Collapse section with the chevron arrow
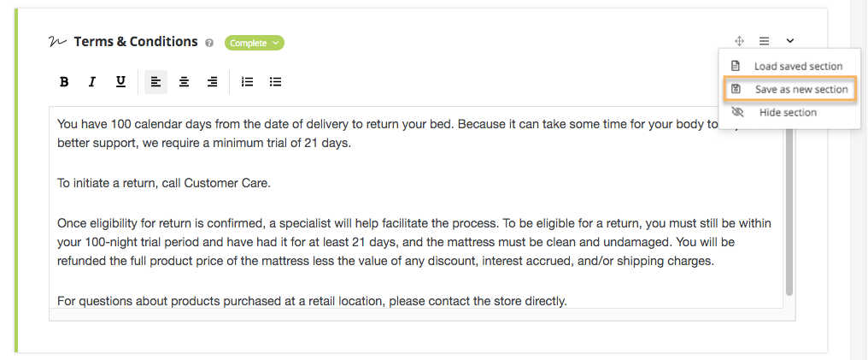Image resolution: width=868 pixels, height=360 pixels. tap(790, 41)
